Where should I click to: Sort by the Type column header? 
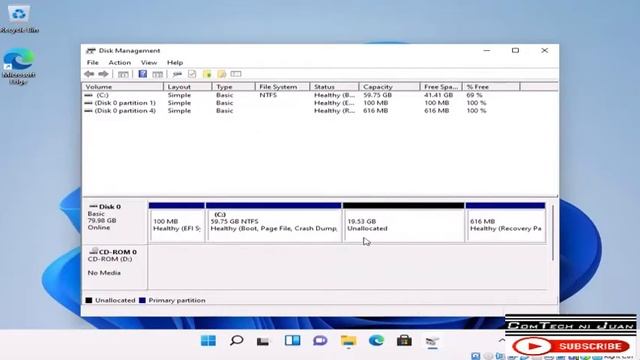[x=233, y=87]
